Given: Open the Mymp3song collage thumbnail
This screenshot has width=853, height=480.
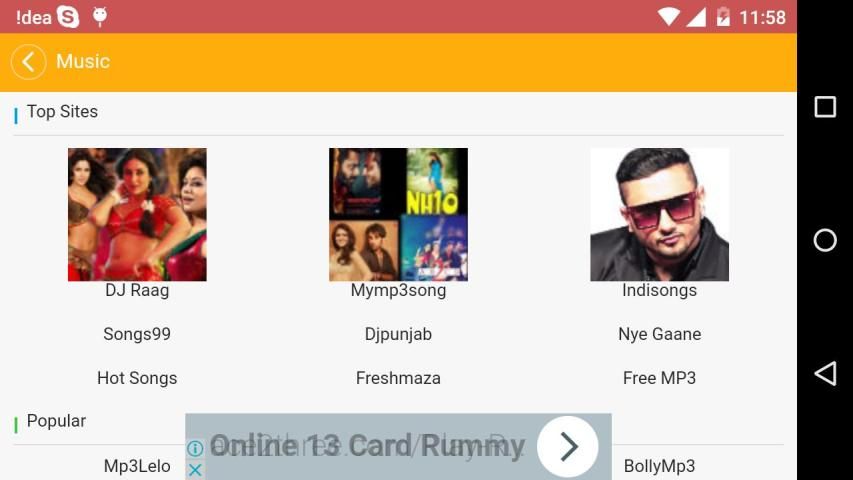Looking at the screenshot, I should 398,214.
